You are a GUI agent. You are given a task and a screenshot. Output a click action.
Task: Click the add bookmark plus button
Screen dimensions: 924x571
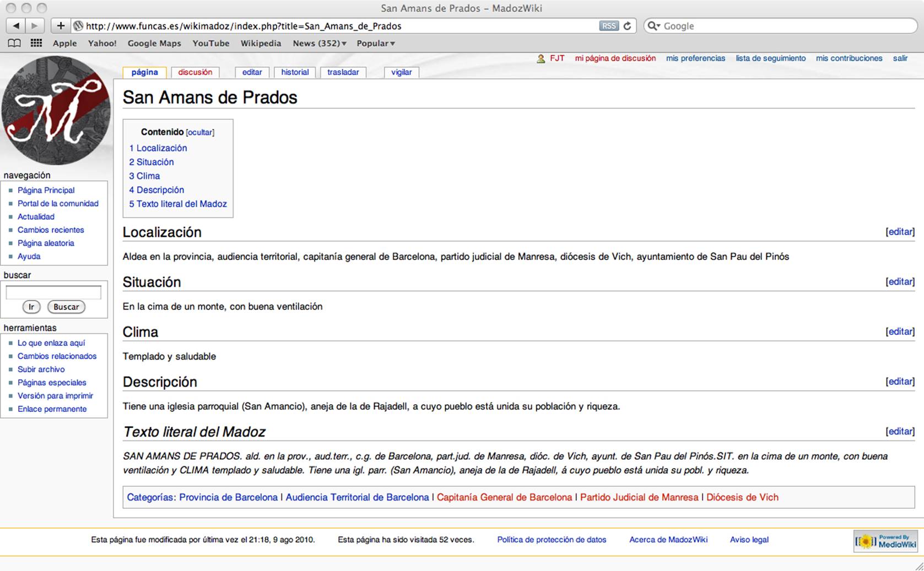tap(61, 26)
